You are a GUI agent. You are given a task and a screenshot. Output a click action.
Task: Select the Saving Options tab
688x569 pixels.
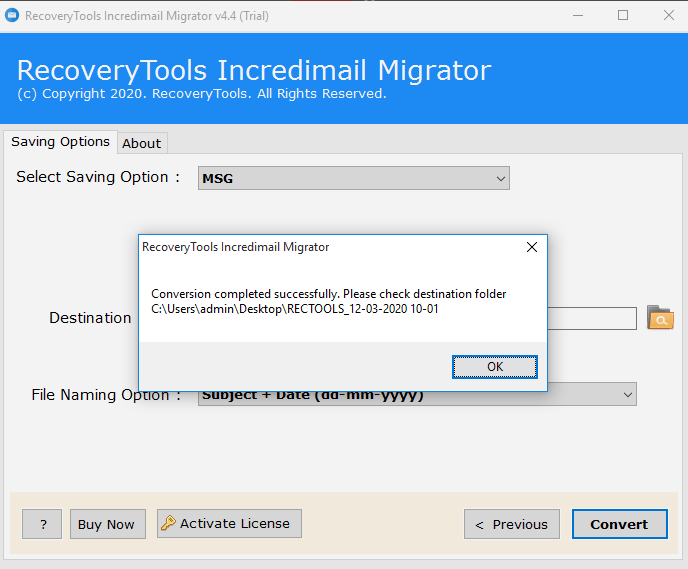pos(61,142)
